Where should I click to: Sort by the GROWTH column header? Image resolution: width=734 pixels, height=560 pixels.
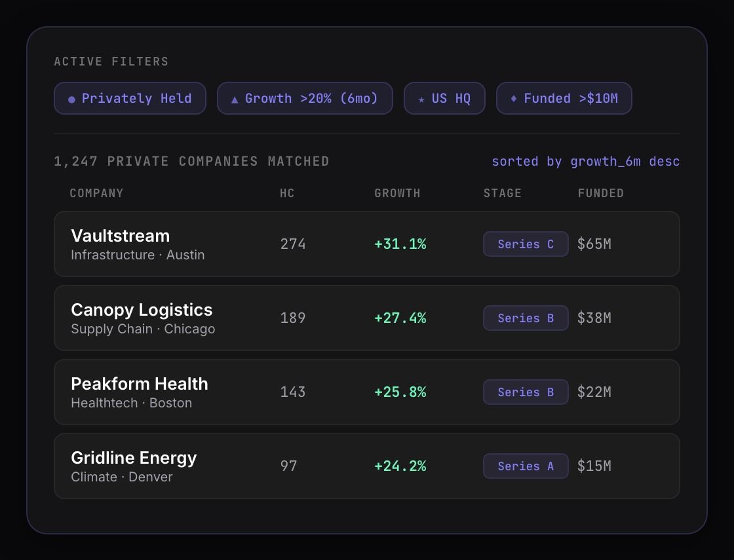point(397,193)
